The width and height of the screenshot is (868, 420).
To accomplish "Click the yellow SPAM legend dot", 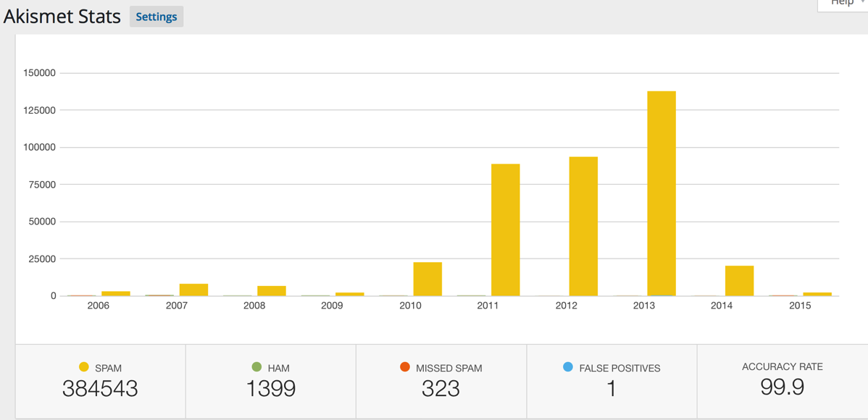I will (84, 367).
